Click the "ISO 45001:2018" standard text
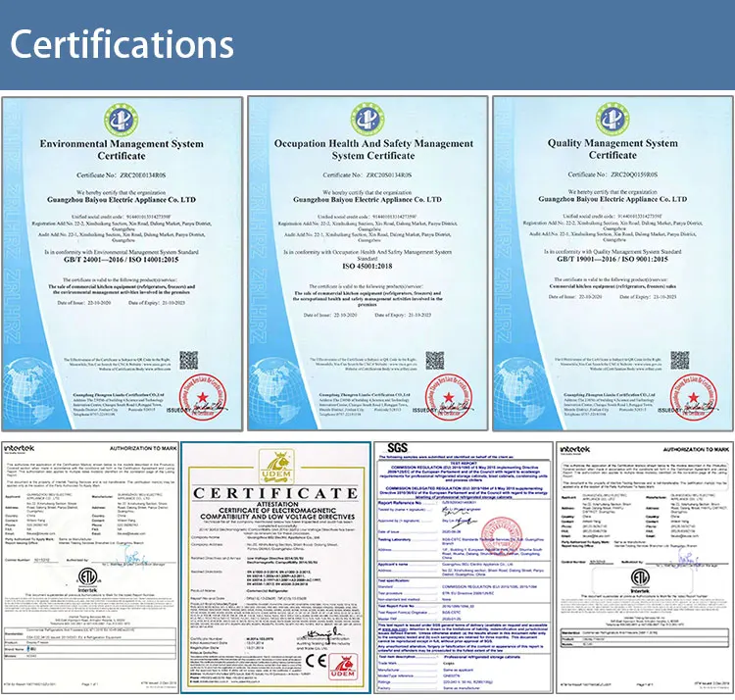The height and width of the screenshot is (700, 735). tap(367, 267)
